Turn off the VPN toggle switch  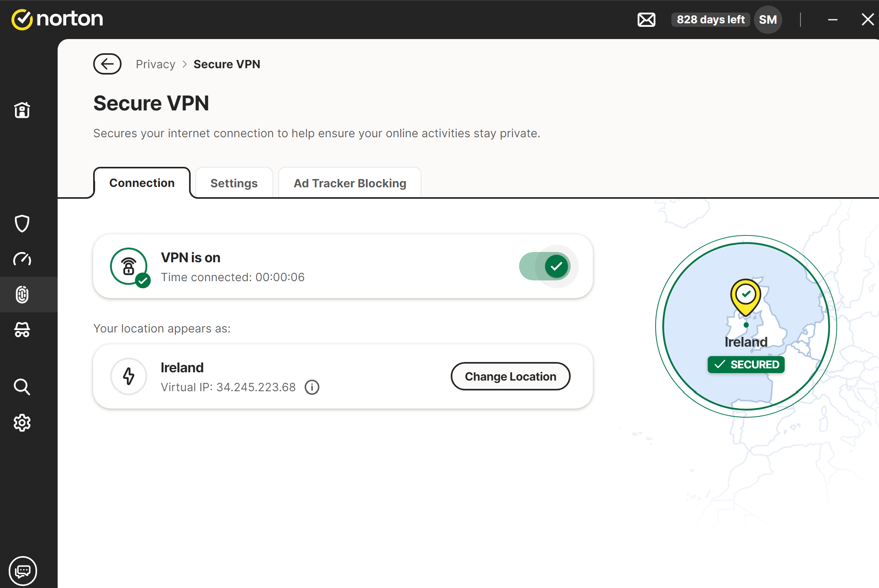(x=545, y=267)
